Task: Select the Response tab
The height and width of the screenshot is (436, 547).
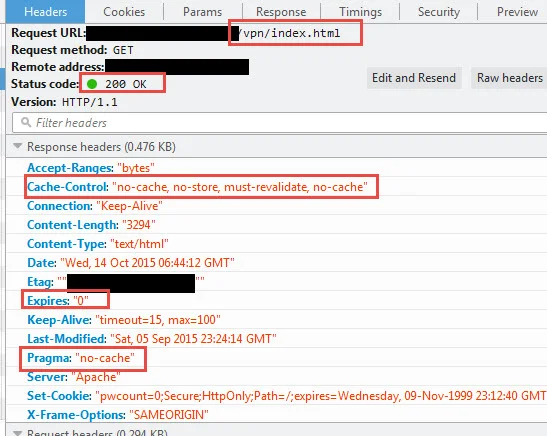Action: coord(281,12)
